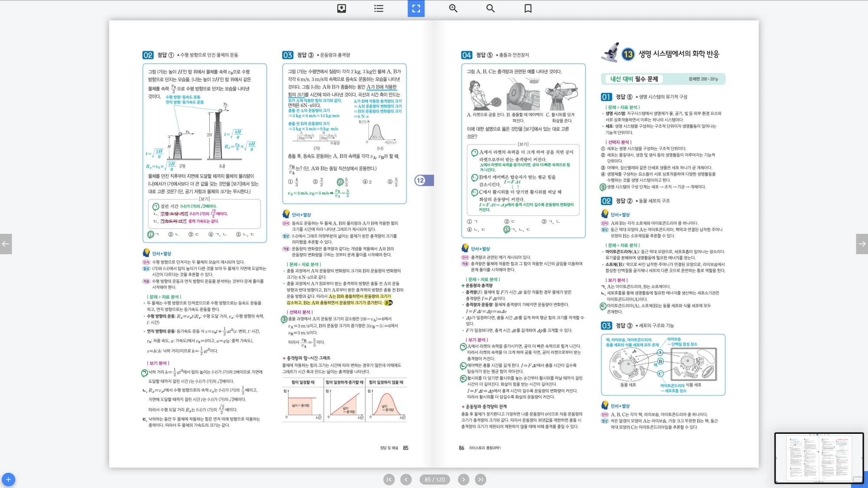Screen dimensions: 868x488
Task: Advance to next page via bottom arrow
Action: pyautogui.click(x=463, y=479)
